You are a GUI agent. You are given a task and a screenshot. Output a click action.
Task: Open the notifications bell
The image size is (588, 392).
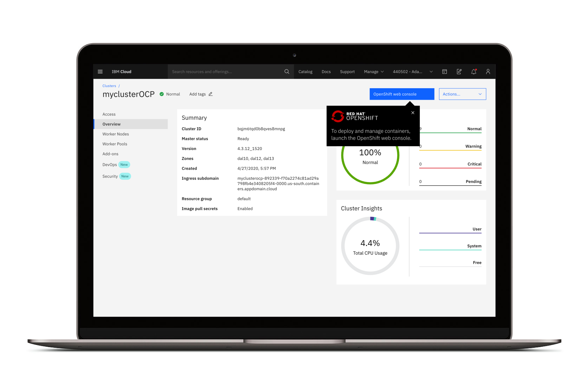point(474,71)
